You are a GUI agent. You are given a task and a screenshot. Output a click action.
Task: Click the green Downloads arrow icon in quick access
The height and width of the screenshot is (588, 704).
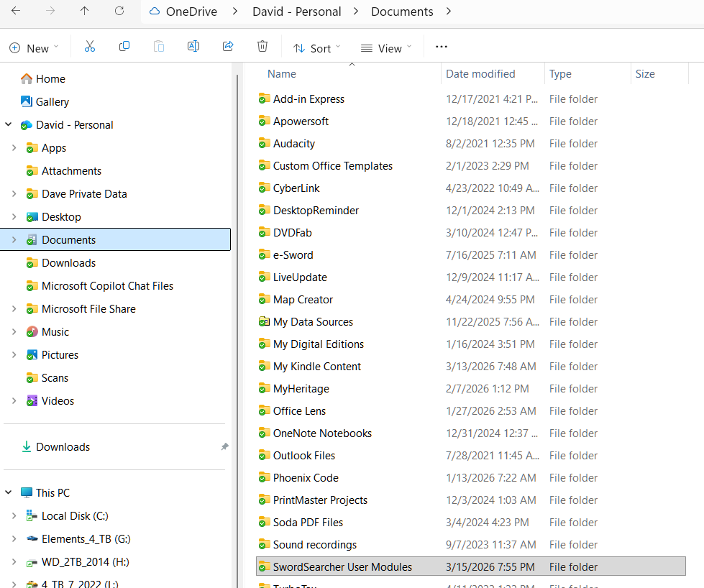pos(27,446)
